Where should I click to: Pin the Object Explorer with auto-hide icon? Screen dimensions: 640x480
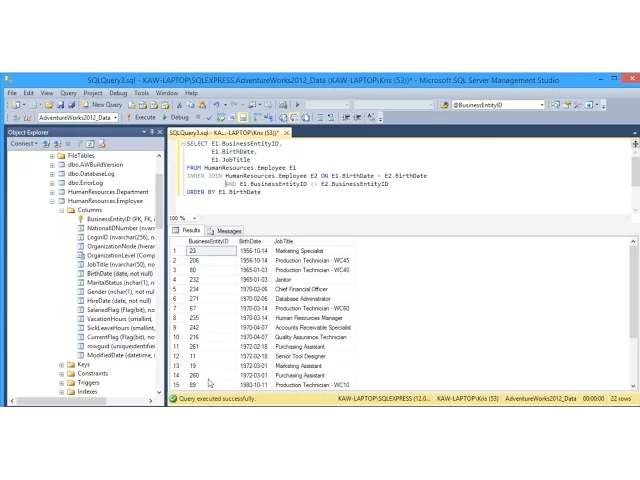click(x=152, y=132)
